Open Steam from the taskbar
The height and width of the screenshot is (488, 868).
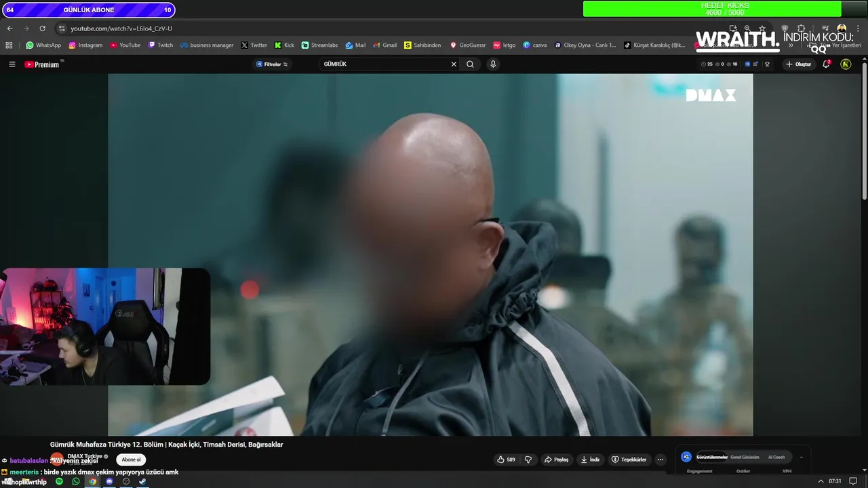click(x=142, y=481)
